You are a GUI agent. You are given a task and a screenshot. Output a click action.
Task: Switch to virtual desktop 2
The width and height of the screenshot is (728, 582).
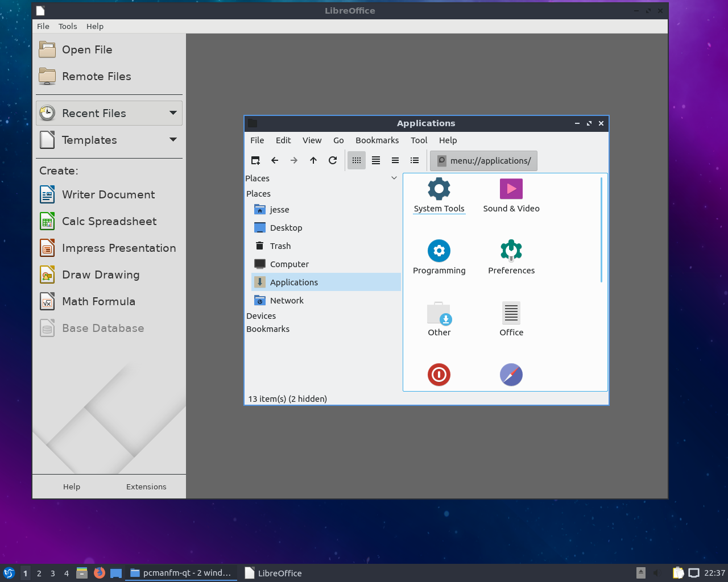click(x=39, y=573)
